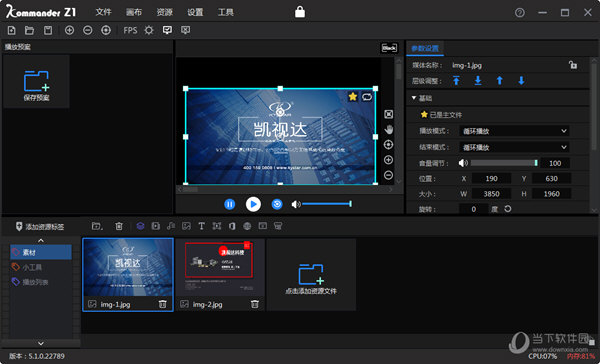
Task: Click the T text icon in the resource toolbar
Action: pyautogui.click(x=202, y=226)
